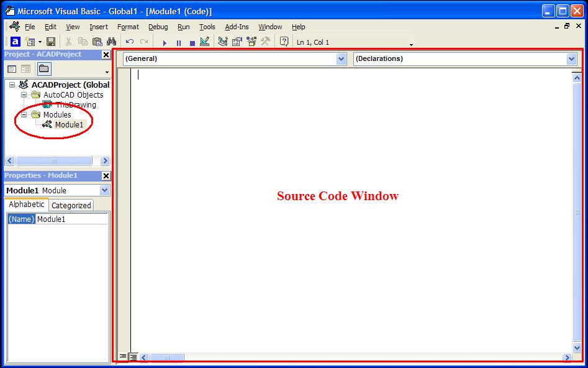The width and height of the screenshot is (588, 368).
Task: Stop execution using the Reset icon
Action: (192, 42)
